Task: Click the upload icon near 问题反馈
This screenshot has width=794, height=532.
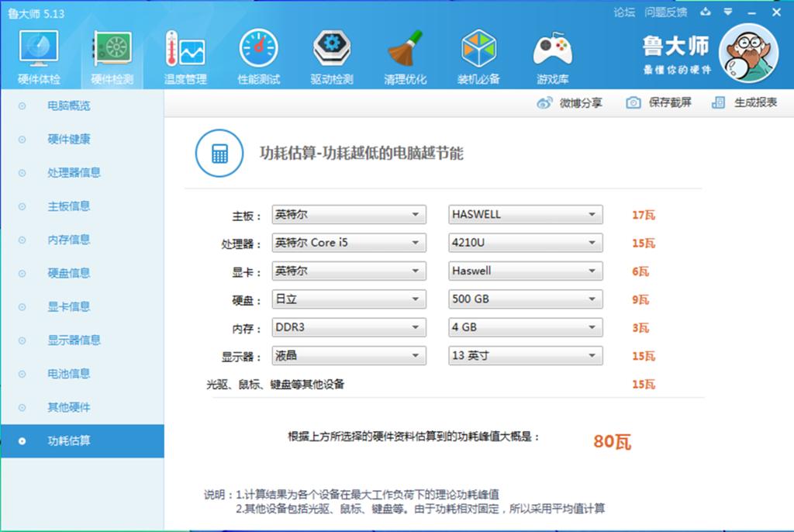Action: point(706,12)
